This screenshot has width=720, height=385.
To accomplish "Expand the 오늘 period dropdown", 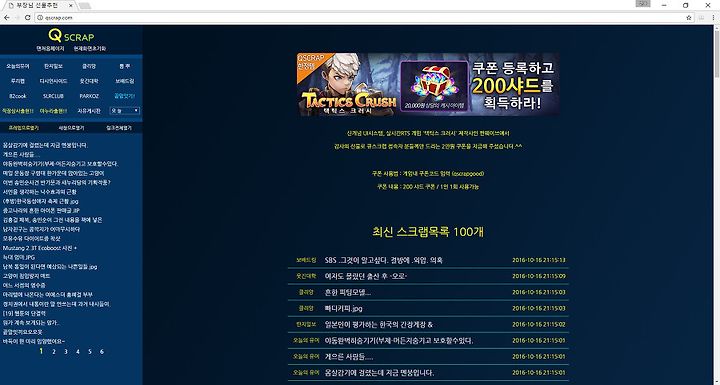I will (124, 111).
